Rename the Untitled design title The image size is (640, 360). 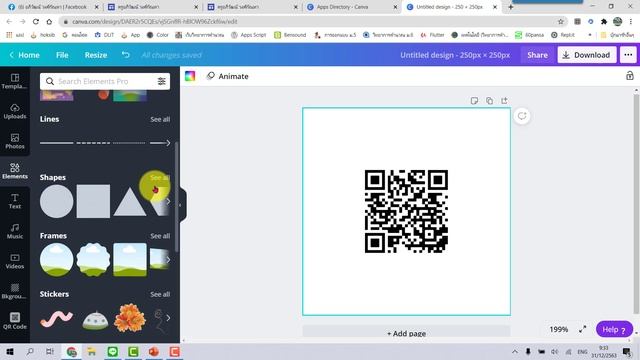[455, 55]
